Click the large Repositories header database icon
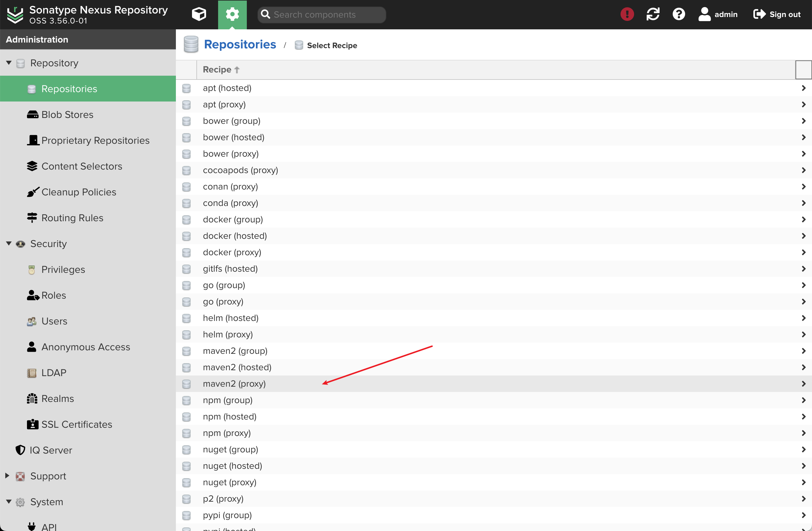The width and height of the screenshot is (812, 531). pos(191,44)
